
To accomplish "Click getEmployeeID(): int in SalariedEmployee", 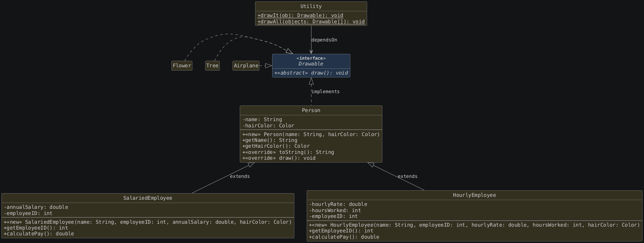I will click(36, 228).
